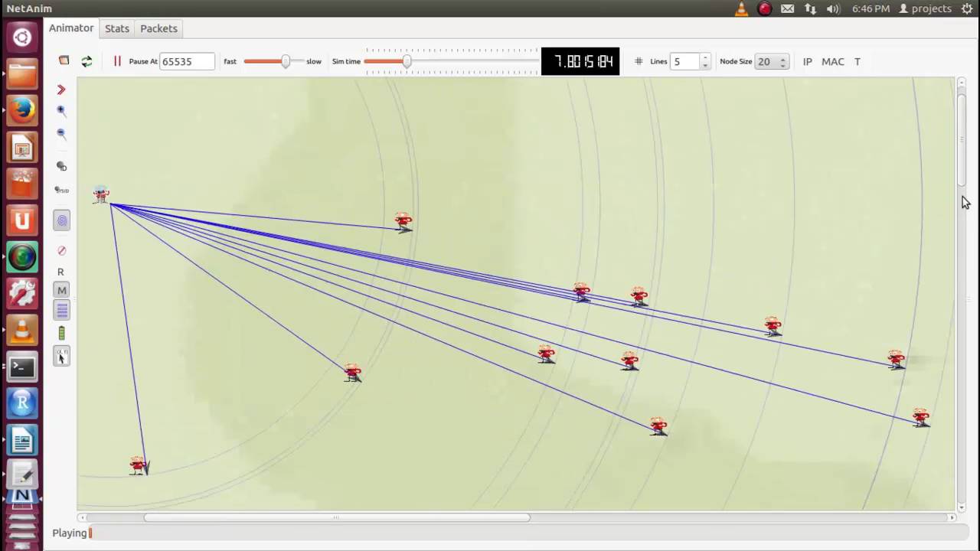Toggle IP address display
The width and height of the screenshot is (980, 551).
click(x=807, y=61)
